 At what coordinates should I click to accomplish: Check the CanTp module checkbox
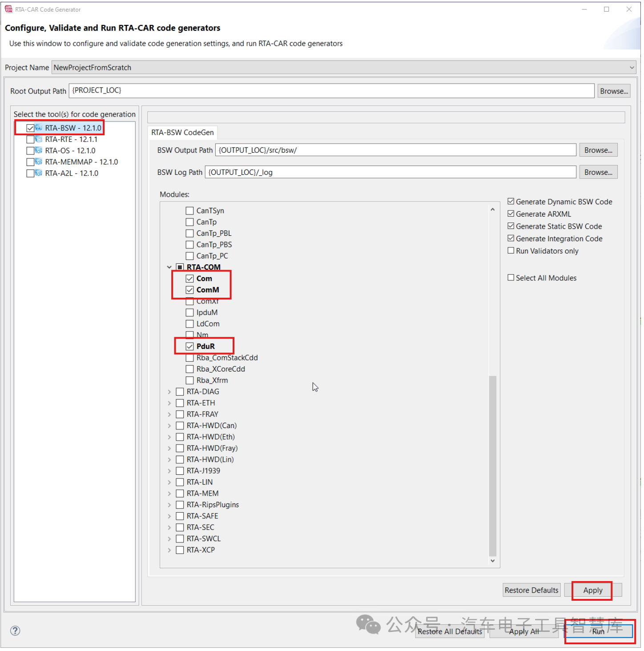pyautogui.click(x=190, y=222)
